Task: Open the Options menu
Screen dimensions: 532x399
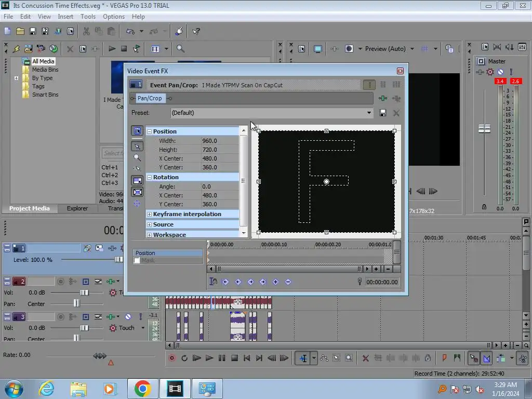Action: click(x=114, y=16)
